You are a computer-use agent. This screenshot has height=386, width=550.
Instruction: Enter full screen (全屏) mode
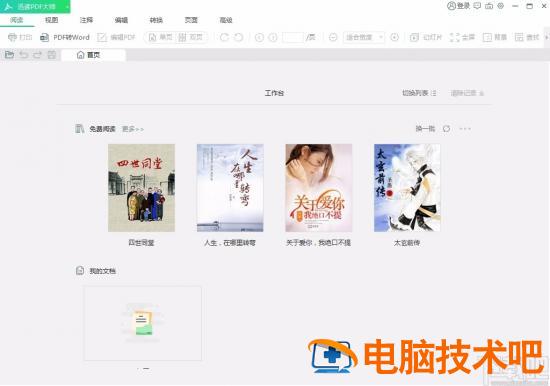(x=462, y=37)
